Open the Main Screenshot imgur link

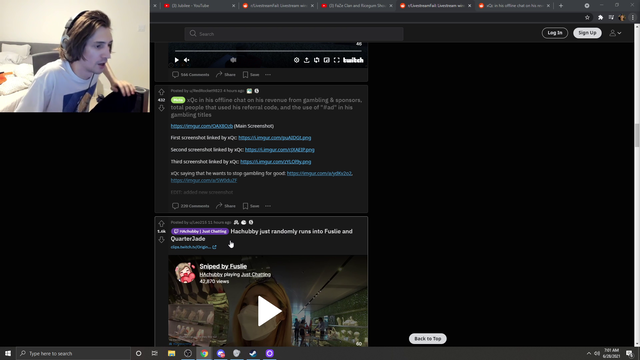click(x=202, y=126)
